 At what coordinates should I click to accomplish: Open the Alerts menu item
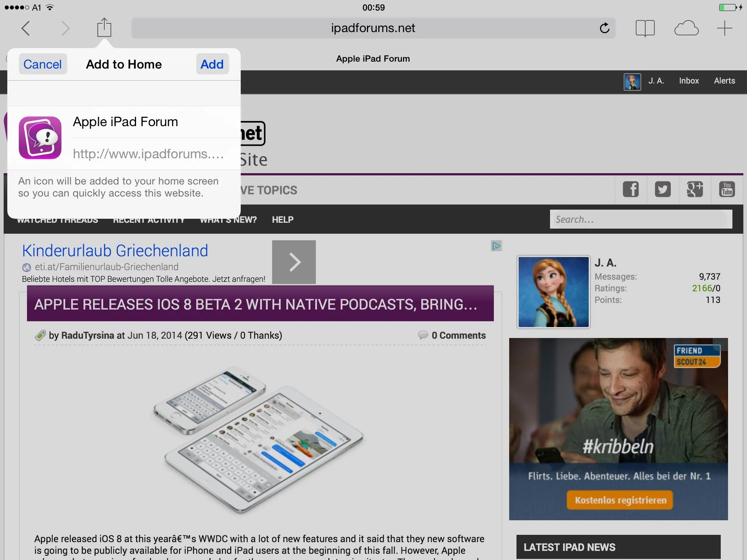pyautogui.click(x=724, y=81)
